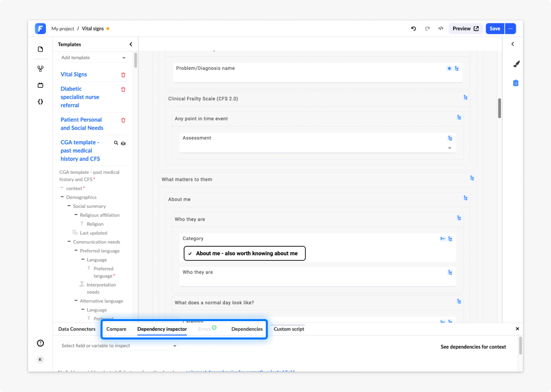551x392 pixels.
Task: Select context item in tree
Action: click(x=74, y=188)
